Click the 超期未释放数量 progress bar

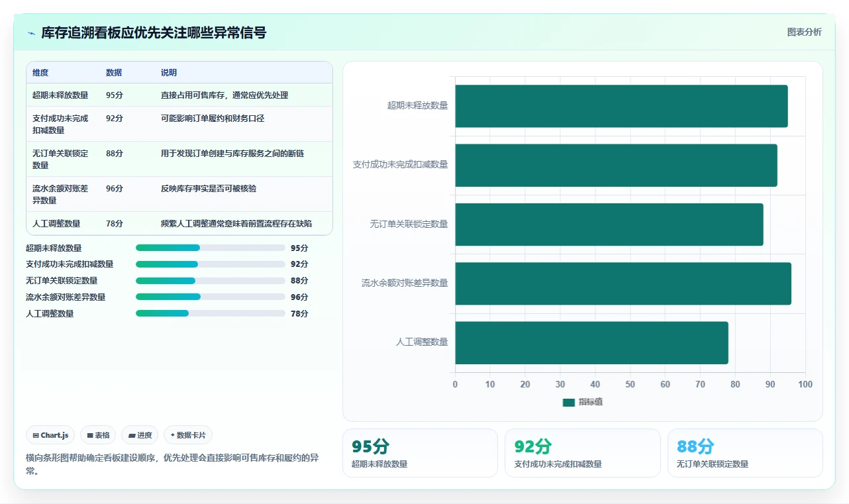coord(210,248)
